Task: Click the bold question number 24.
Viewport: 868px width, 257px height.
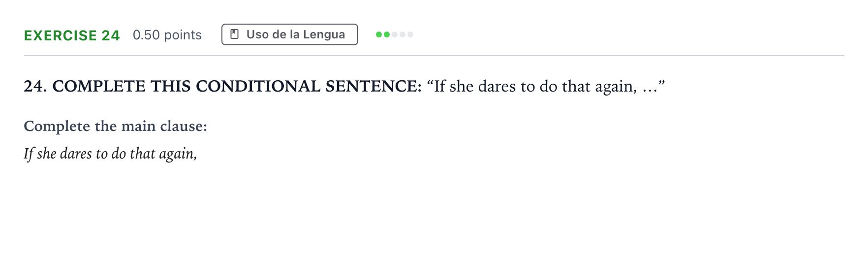Action: pyautogui.click(x=35, y=86)
